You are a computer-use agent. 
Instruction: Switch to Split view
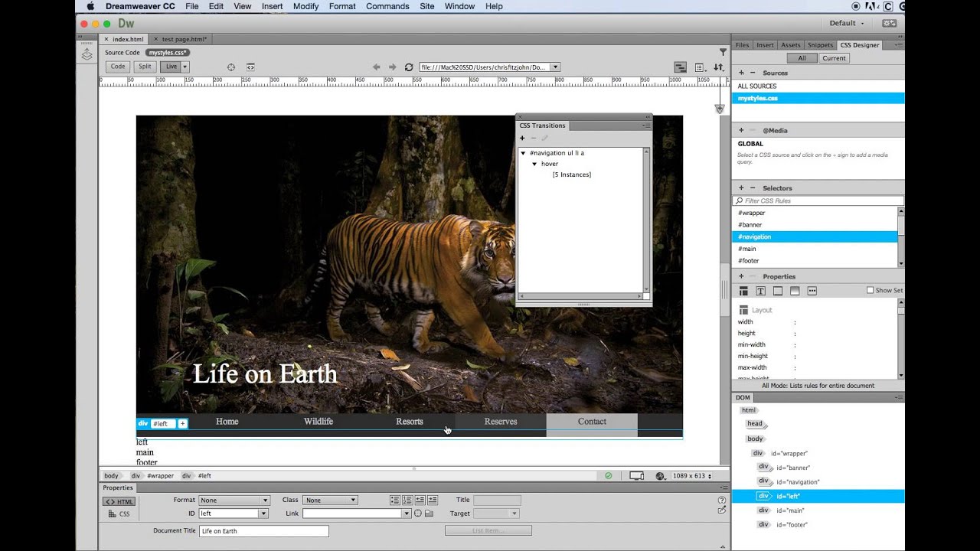click(x=145, y=67)
